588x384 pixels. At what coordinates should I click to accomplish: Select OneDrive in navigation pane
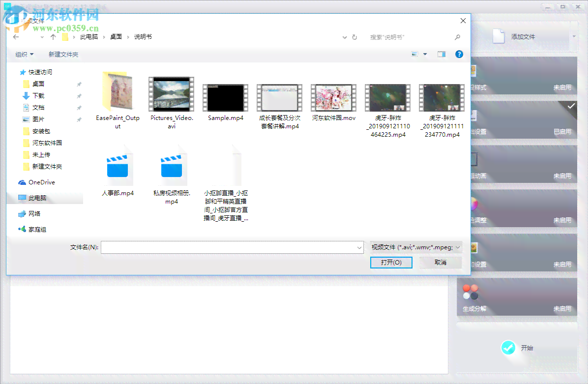tap(41, 182)
